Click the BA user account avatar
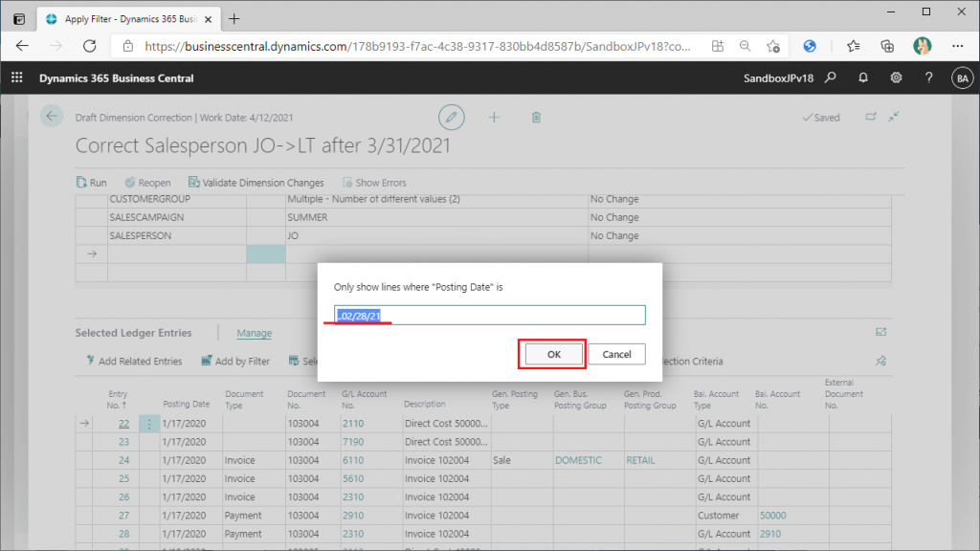 tap(961, 78)
